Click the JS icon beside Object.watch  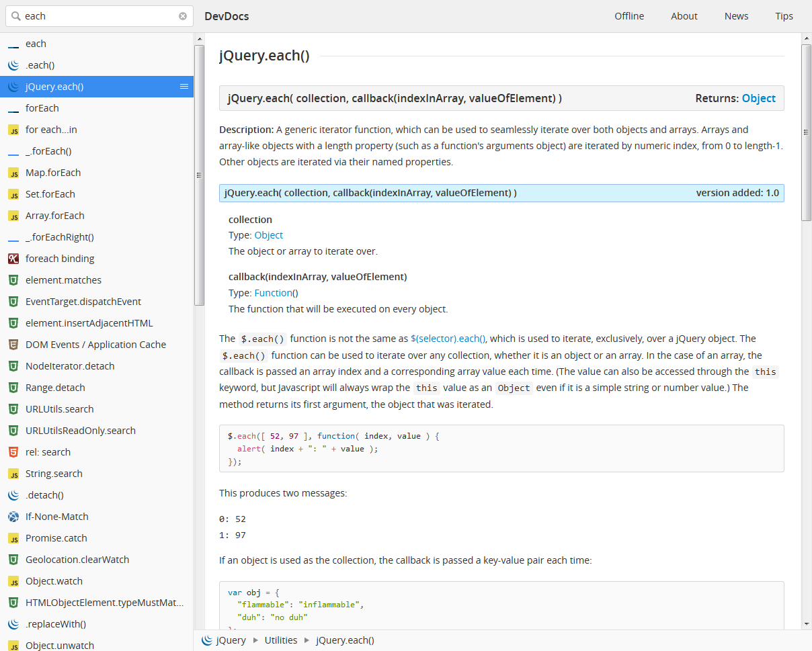click(13, 581)
